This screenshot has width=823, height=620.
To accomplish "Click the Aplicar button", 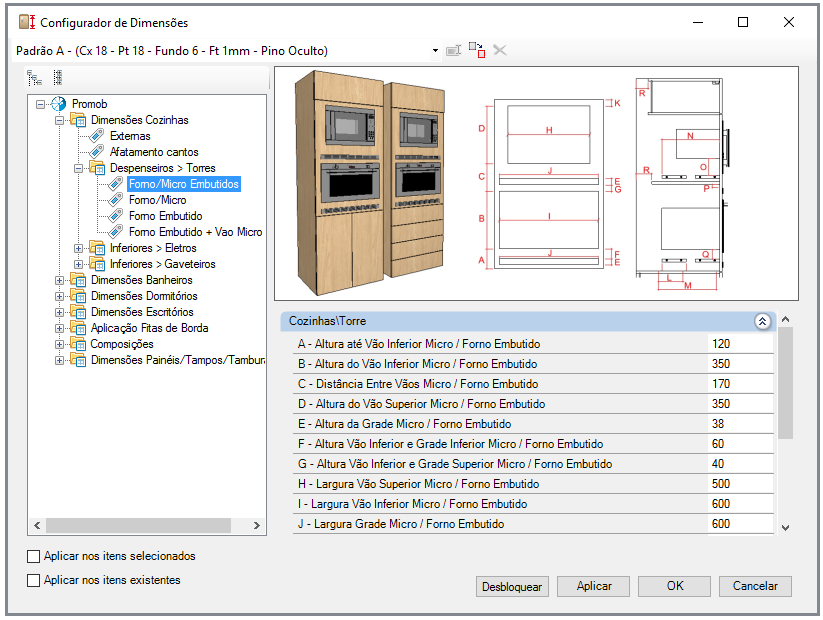I will point(594,586).
